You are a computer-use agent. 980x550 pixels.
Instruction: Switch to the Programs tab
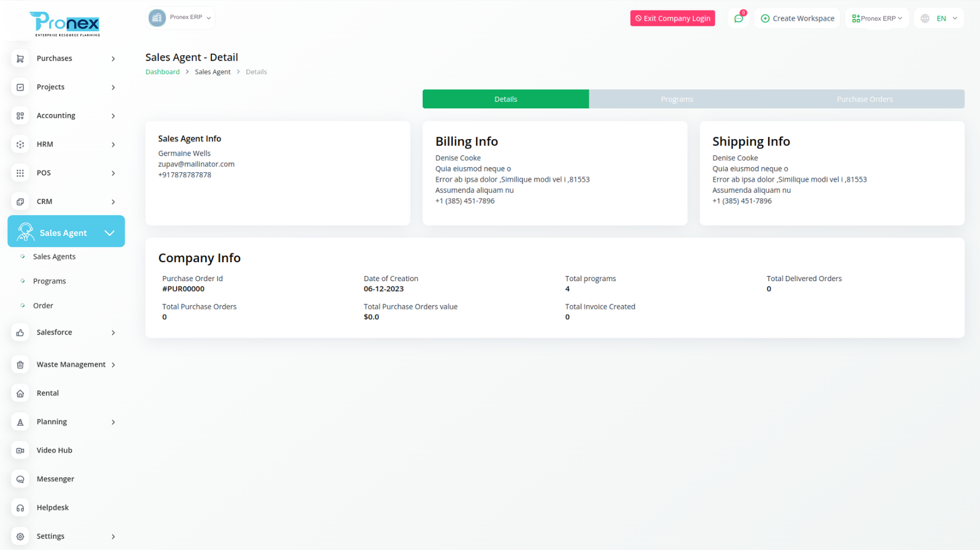(x=677, y=99)
